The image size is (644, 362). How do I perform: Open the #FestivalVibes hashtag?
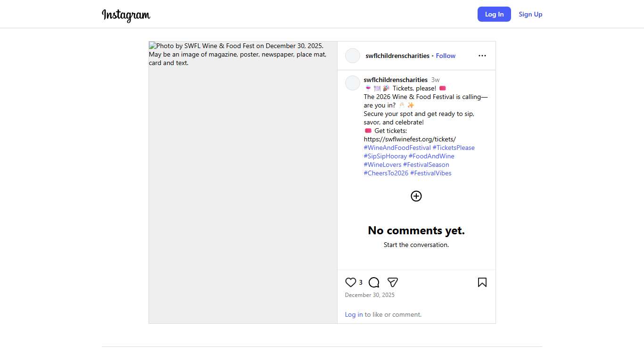pos(430,173)
